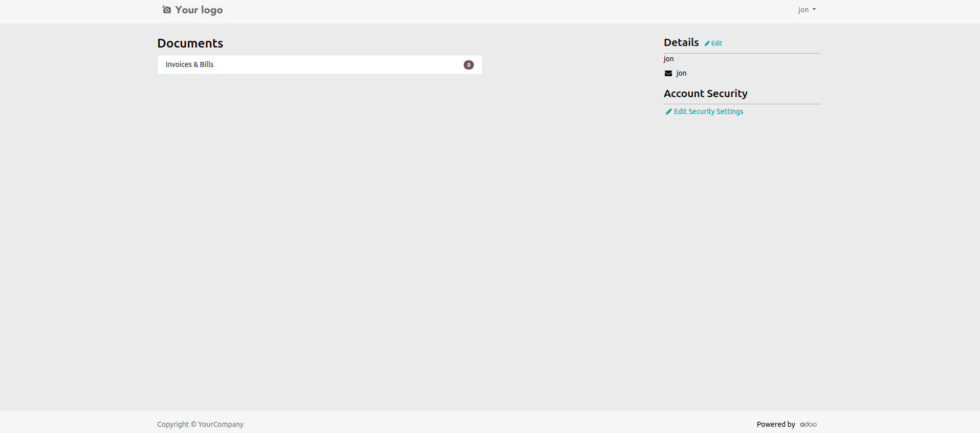Click the jon name under Details
This screenshot has height=433, width=980.
point(669,59)
